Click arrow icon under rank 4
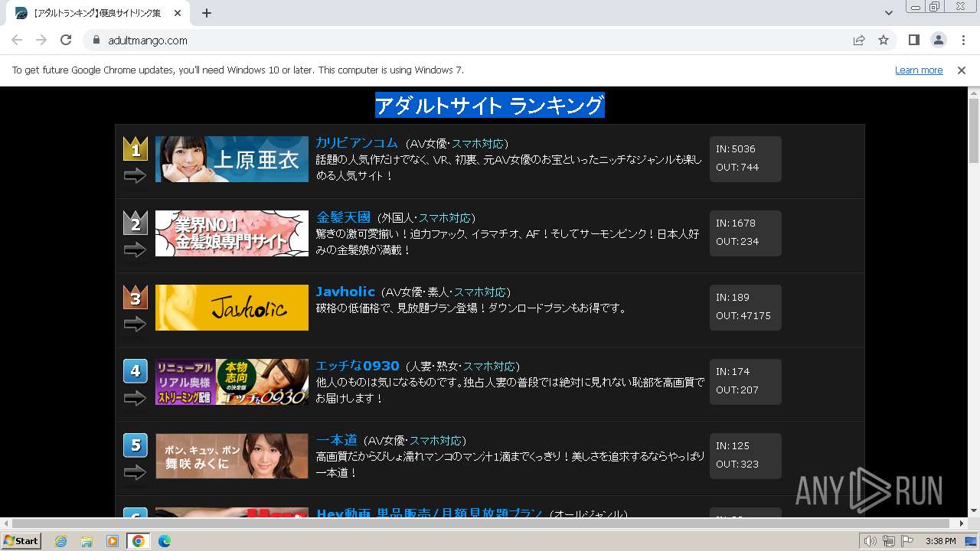The height and width of the screenshot is (551, 980). [x=135, y=399]
